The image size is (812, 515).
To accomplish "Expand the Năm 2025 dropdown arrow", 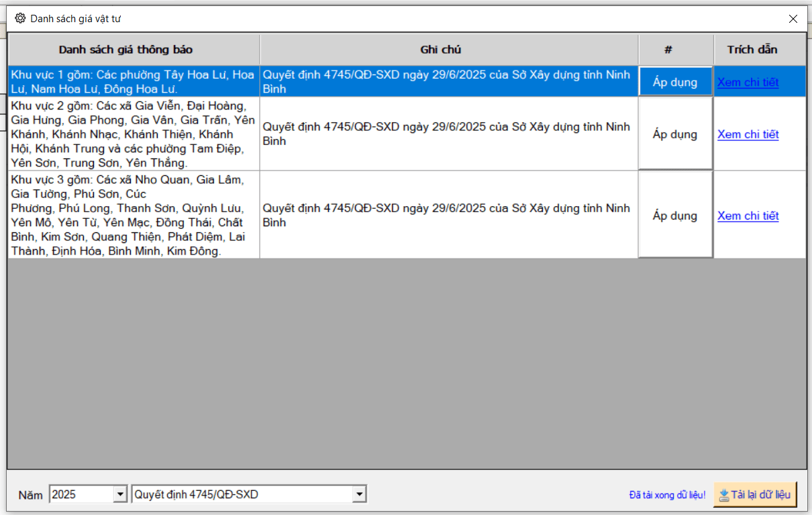I will 120,495.
